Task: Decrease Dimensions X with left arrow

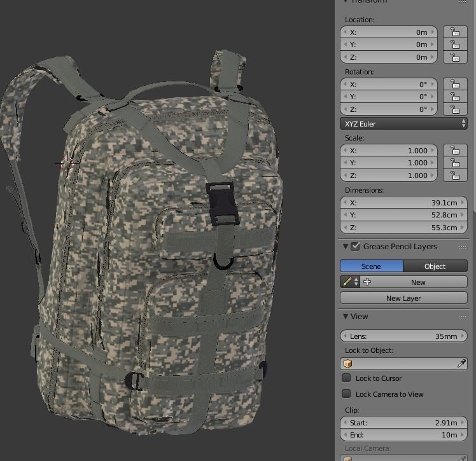Action: (x=345, y=202)
